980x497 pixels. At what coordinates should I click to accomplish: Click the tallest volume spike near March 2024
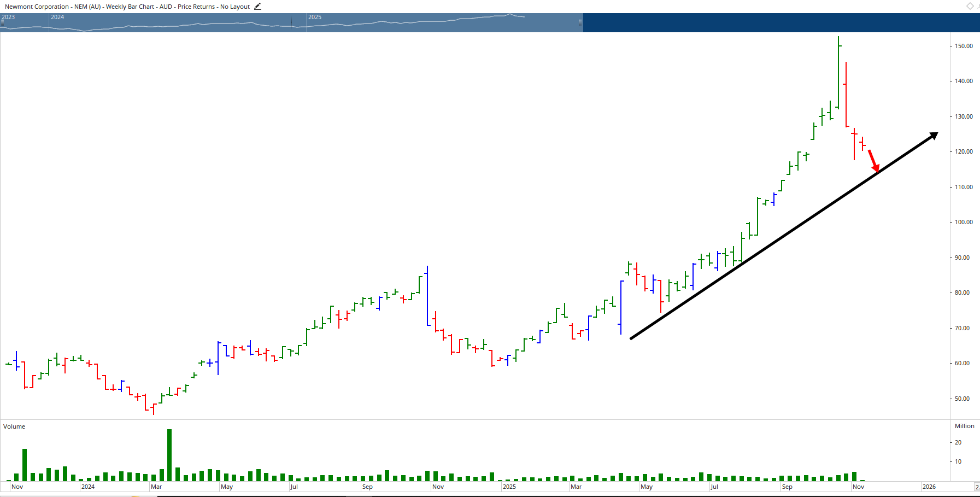tap(169, 454)
